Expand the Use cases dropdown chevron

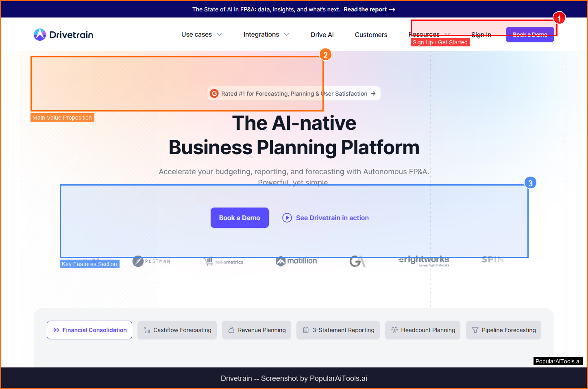tap(220, 35)
